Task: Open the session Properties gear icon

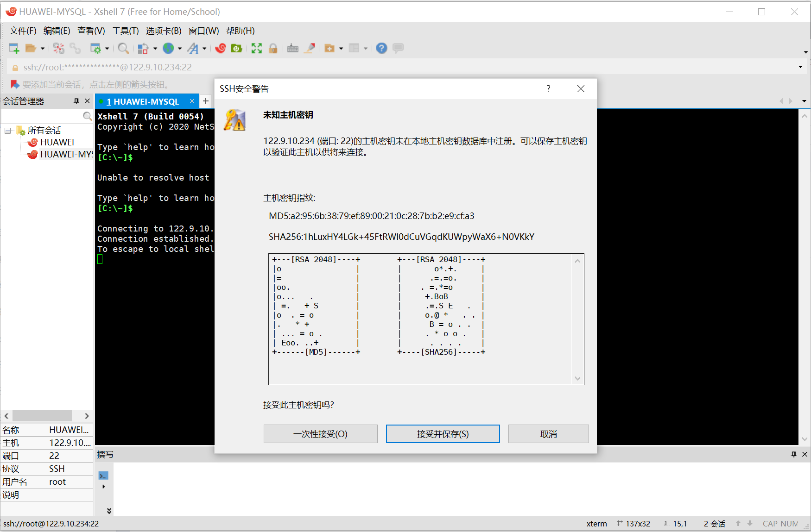Action: (95, 48)
